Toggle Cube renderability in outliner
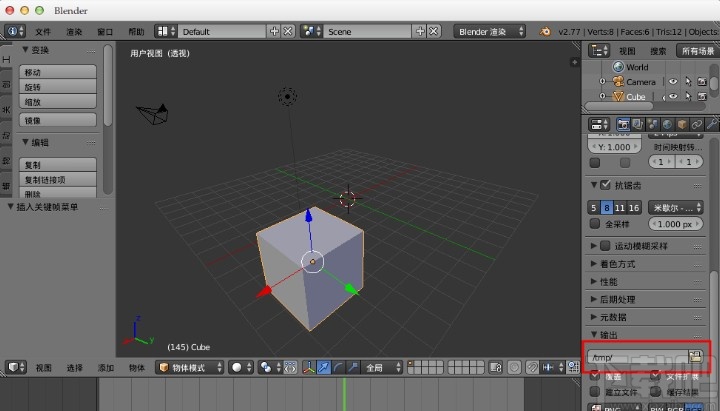Viewport: 720px width, 411px height. tap(702, 96)
